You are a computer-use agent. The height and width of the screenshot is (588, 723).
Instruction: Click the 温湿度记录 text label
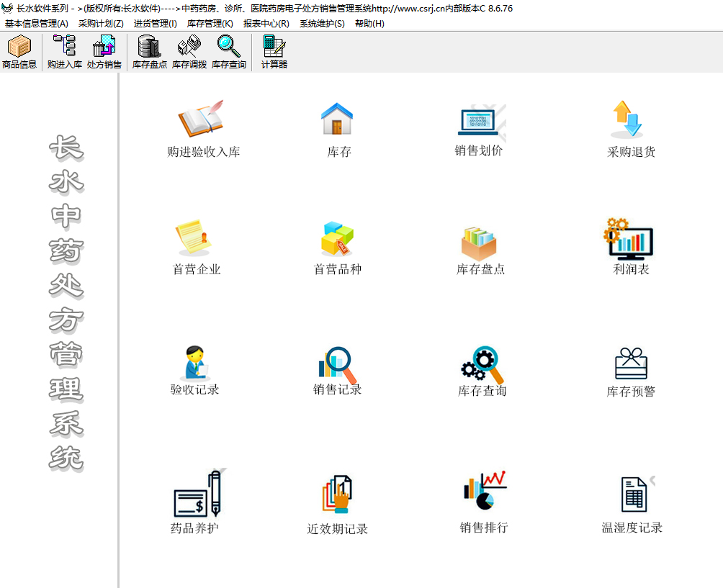point(632,527)
